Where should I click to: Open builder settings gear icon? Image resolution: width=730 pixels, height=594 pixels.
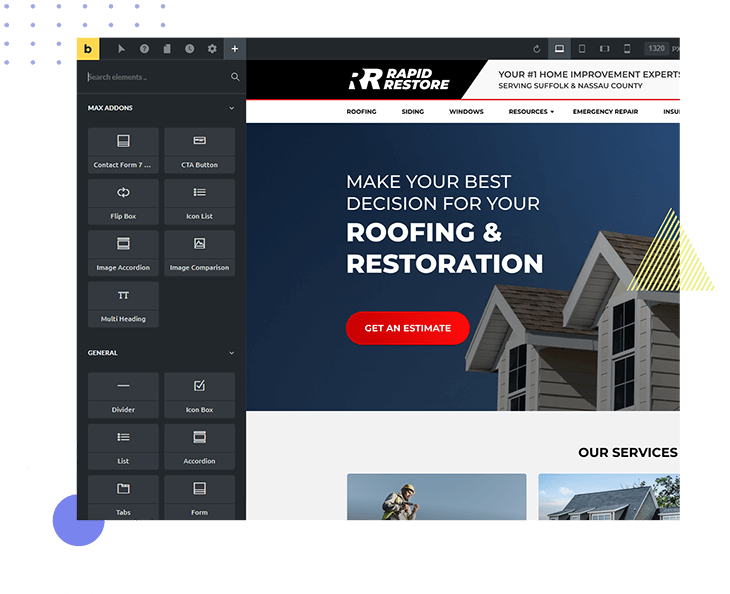click(x=212, y=49)
